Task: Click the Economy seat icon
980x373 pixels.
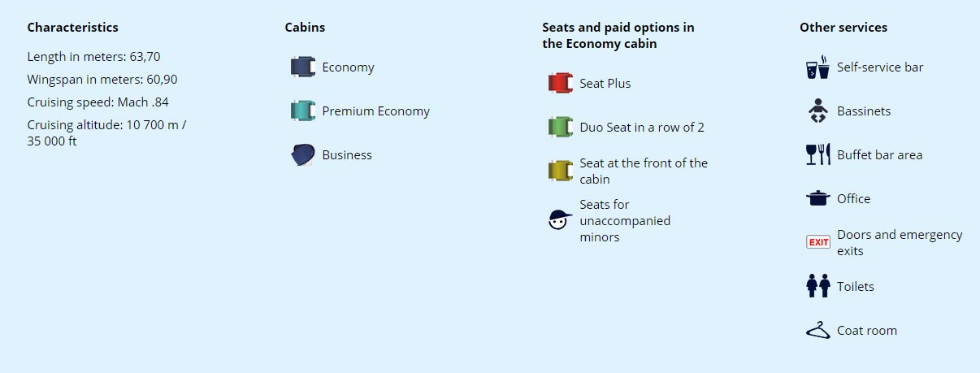Action: coord(303,67)
